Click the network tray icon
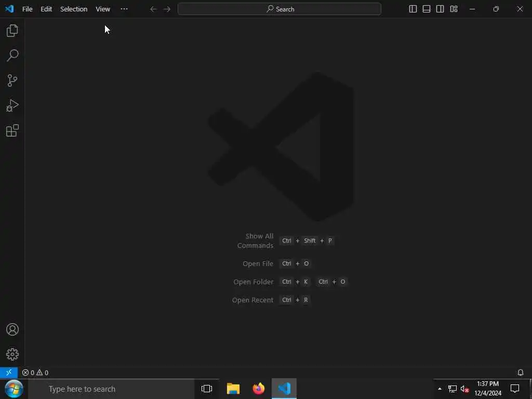This screenshot has height=399, width=532. [x=453, y=389]
